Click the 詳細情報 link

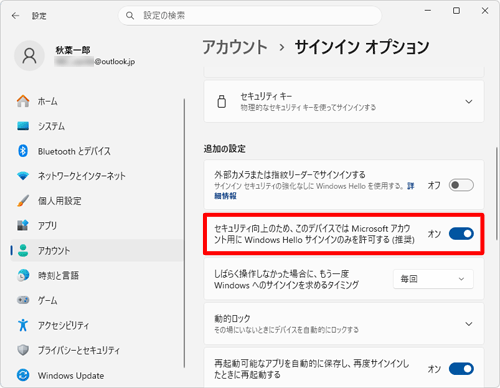225,196
